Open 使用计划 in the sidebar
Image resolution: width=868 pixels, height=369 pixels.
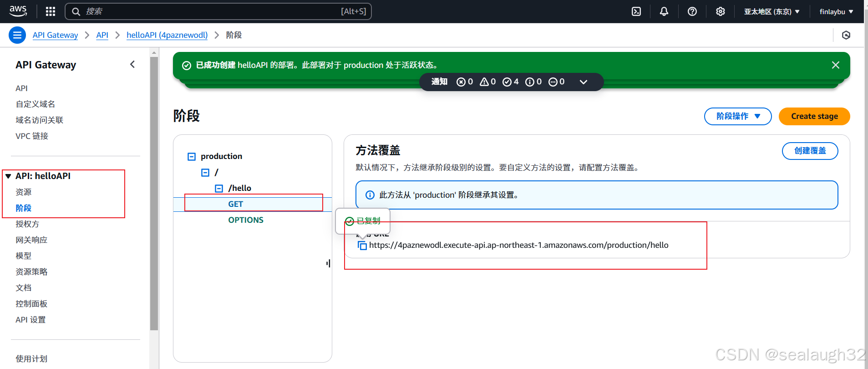coord(31,359)
